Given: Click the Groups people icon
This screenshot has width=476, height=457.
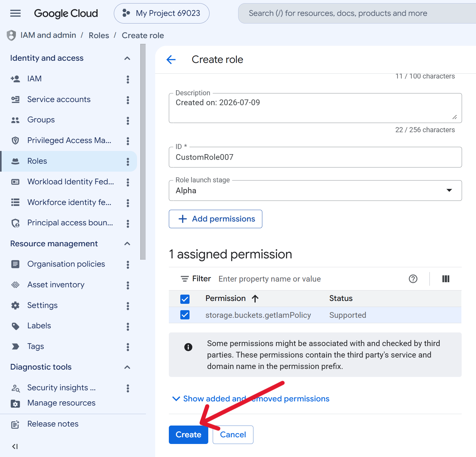Looking at the screenshot, I should click(15, 120).
